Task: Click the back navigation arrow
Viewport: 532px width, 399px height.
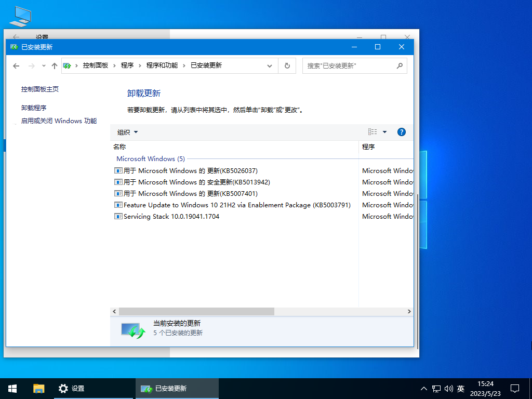Action: point(16,65)
